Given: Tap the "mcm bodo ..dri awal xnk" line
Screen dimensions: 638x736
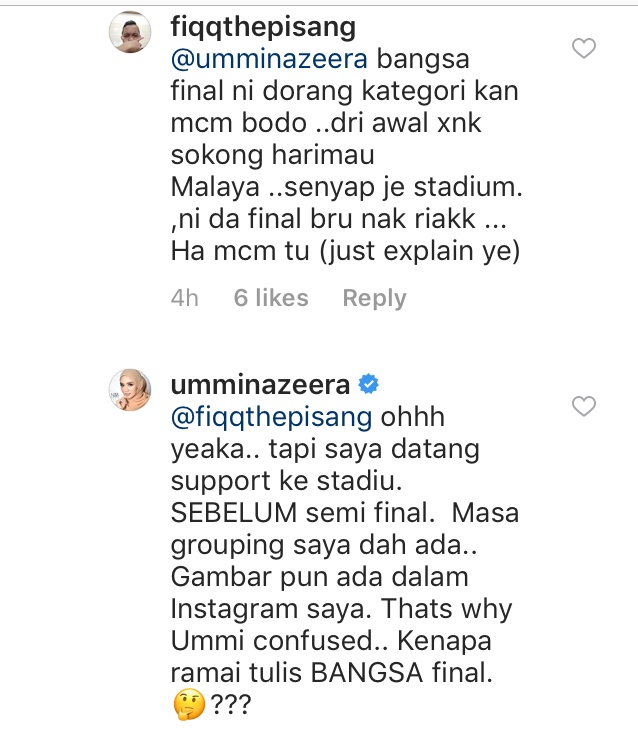Looking at the screenshot, I should coord(326,123).
